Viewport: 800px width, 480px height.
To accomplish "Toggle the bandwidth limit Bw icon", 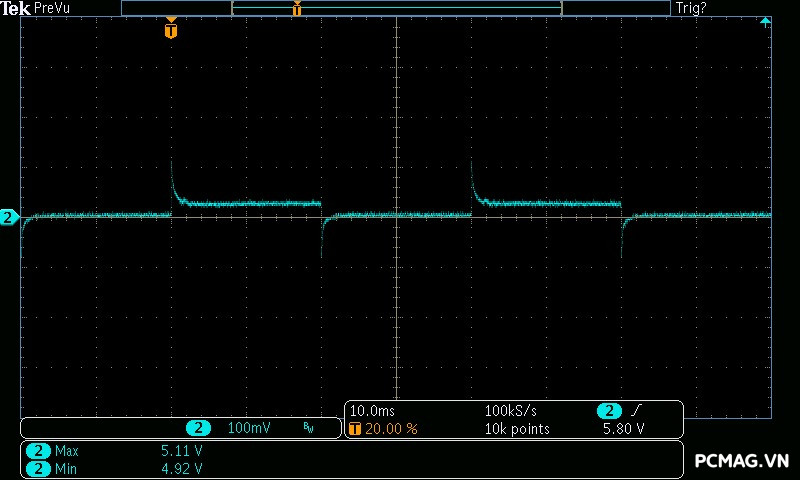I will (x=308, y=428).
